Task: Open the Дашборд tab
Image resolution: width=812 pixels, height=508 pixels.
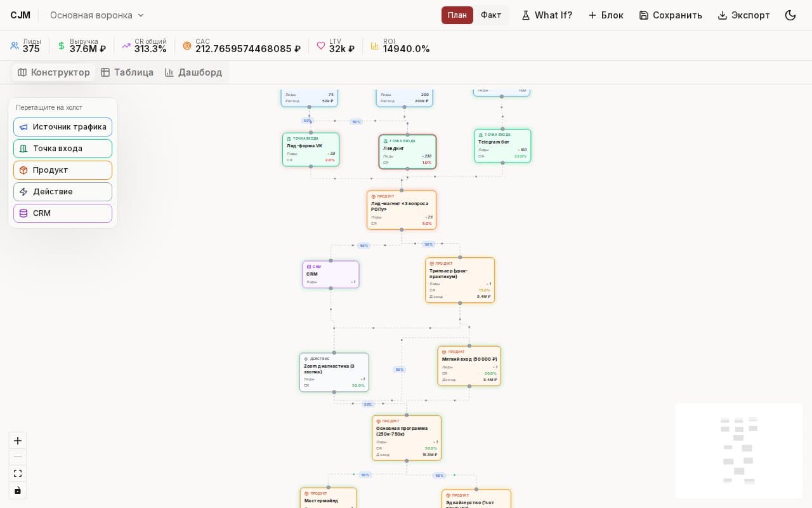Action: [x=193, y=72]
